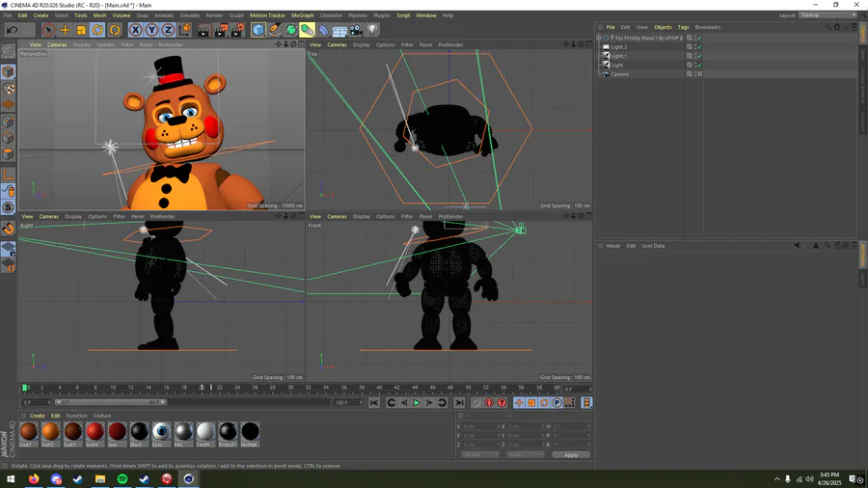Screen dimensions: 868x488
Task: Go to end of animation
Action: coord(459,403)
